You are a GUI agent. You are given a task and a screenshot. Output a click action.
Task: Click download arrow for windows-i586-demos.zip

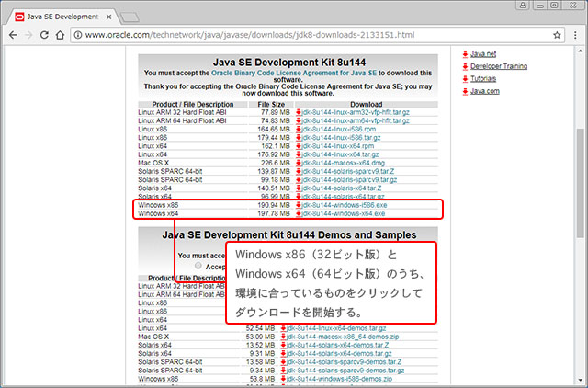[x=284, y=379]
